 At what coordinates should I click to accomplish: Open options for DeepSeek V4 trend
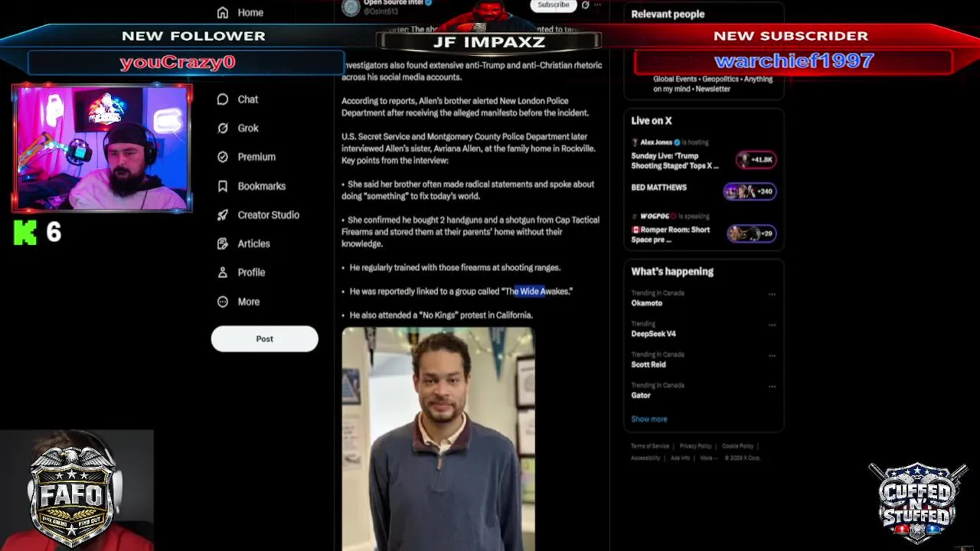click(772, 324)
